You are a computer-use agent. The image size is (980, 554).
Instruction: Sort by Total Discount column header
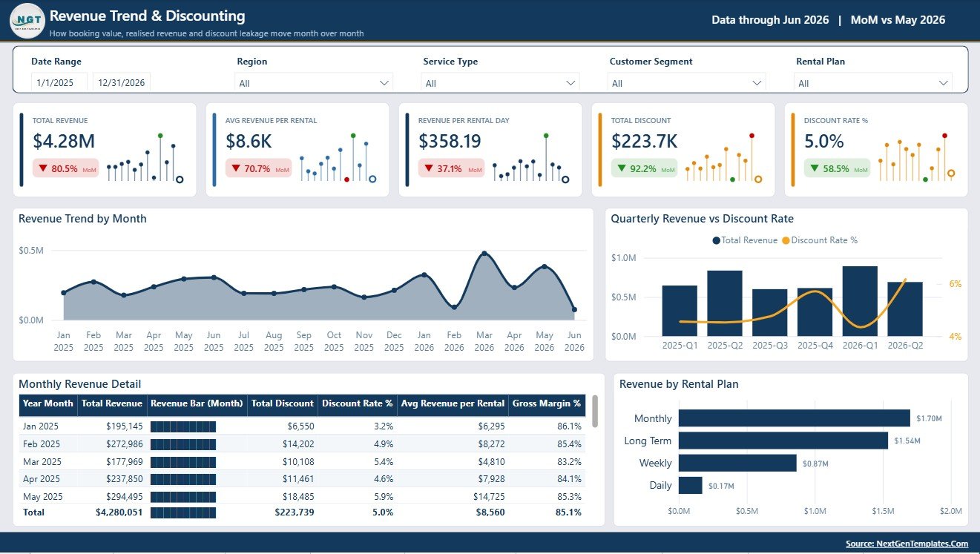(x=283, y=404)
